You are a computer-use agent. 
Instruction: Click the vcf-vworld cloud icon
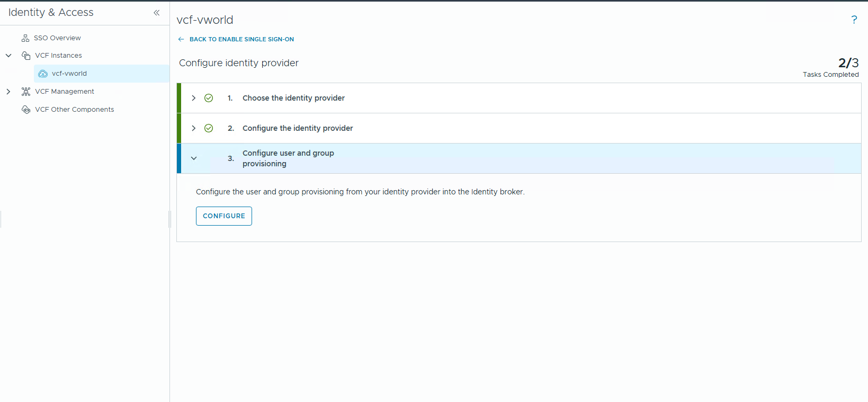[43, 74]
